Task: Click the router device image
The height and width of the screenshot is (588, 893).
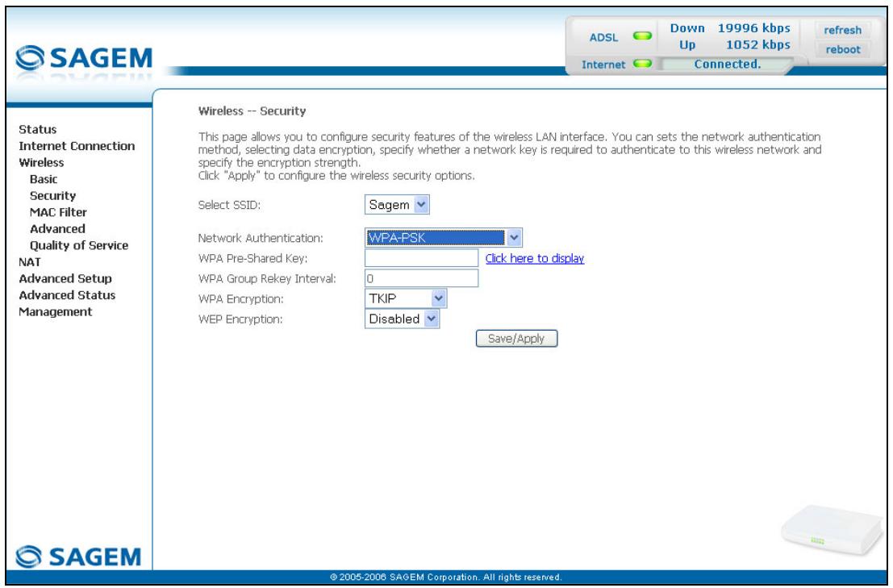Action: [x=832, y=531]
